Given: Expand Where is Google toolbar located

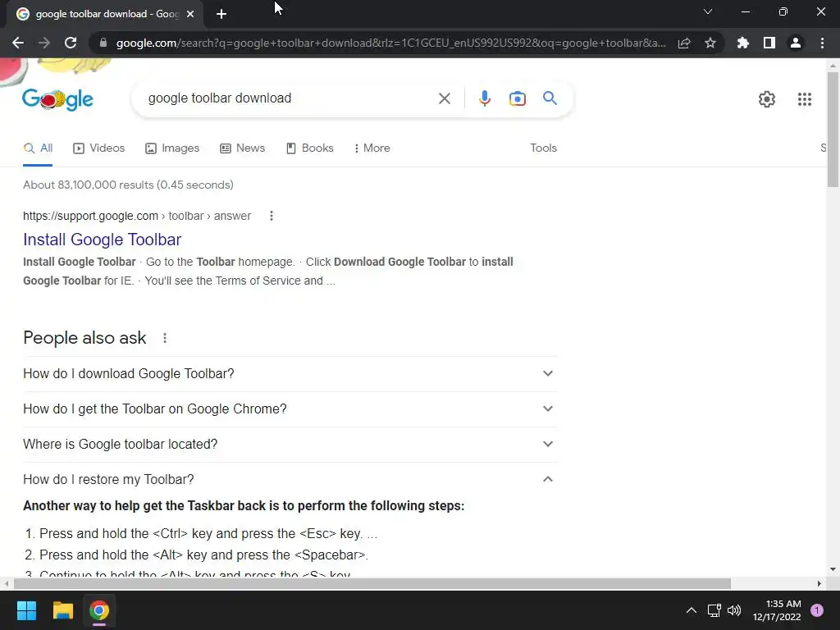Looking at the screenshot, I should 290,445.
